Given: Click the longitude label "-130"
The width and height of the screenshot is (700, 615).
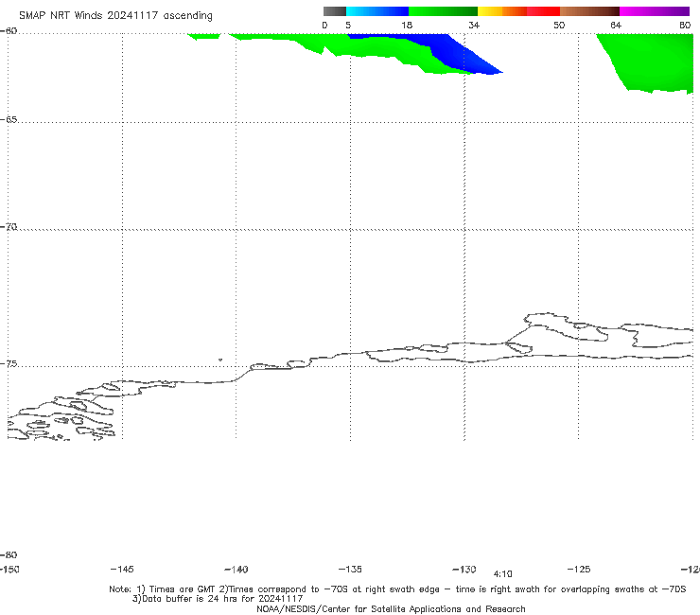Looking at the screenshot, I should coord(464,570).
